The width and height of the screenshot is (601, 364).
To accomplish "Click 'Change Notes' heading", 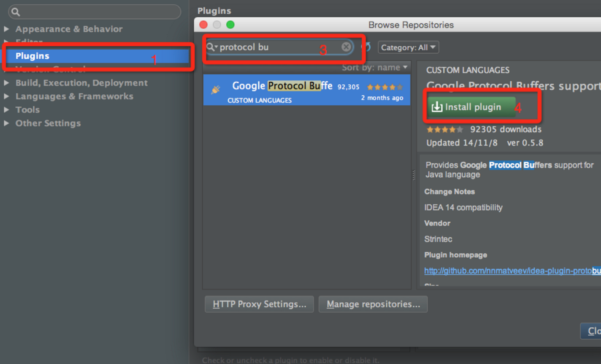I will (x=450, y=192).
